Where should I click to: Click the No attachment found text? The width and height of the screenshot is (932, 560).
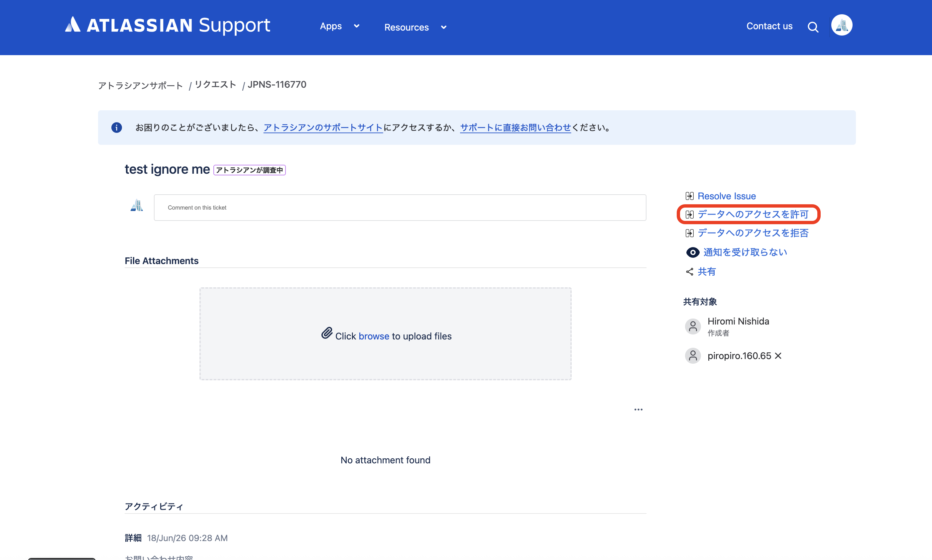(x=385, y=460)
